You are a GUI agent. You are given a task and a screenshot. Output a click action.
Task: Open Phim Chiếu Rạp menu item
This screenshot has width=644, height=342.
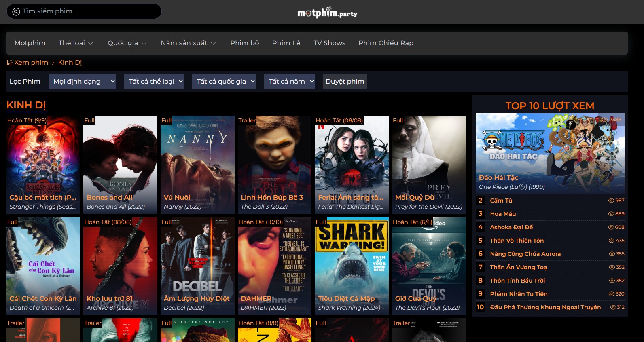[x=386, y=43]
